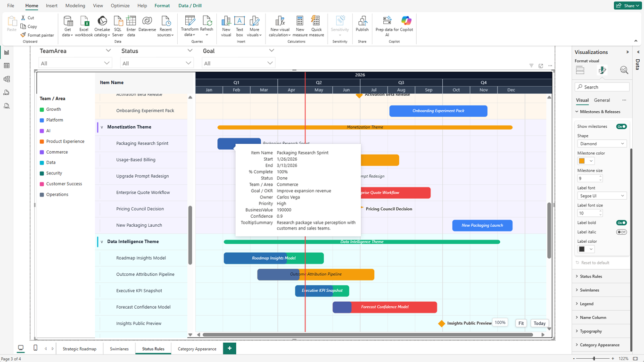This screenshot has height=362, width=644.
Task: Collapse the Monetization Theme group
Action: tap(102, 127)
